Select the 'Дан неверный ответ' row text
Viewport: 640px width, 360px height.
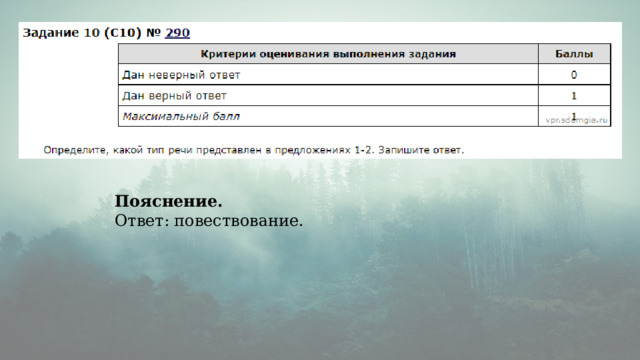(x=181, y=75)
